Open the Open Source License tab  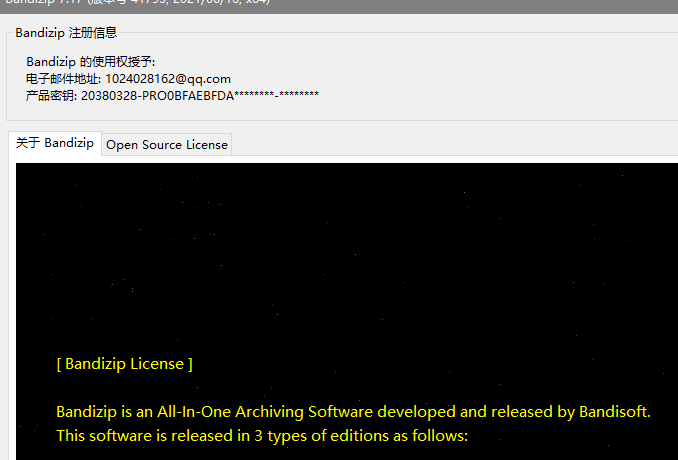coord(167,145)
